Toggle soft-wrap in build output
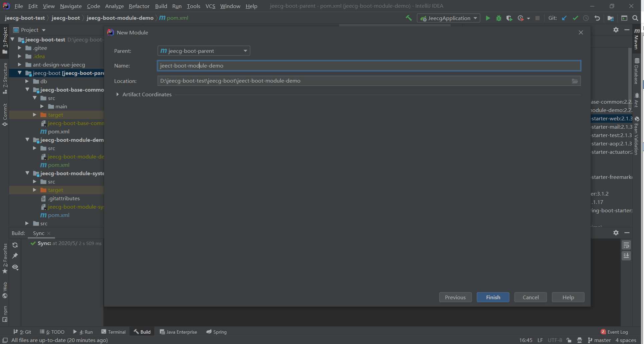This screenshot has width=644, height=344. pyautogui.click(x=626, y=245)
